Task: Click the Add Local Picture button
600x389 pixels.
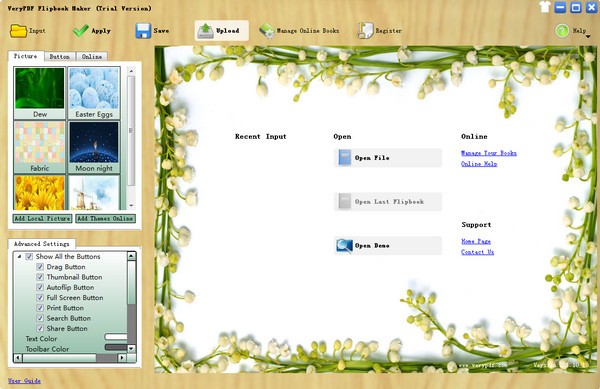Action: [x=42, y=218]
